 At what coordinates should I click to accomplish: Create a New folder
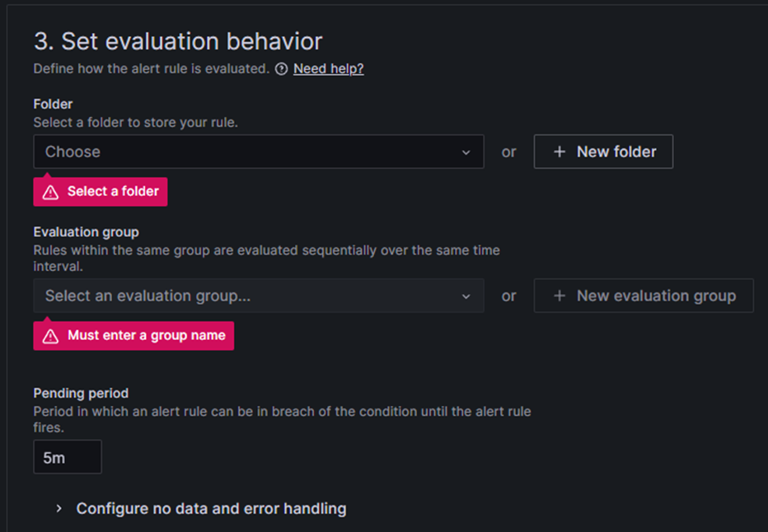coord(603,152)
